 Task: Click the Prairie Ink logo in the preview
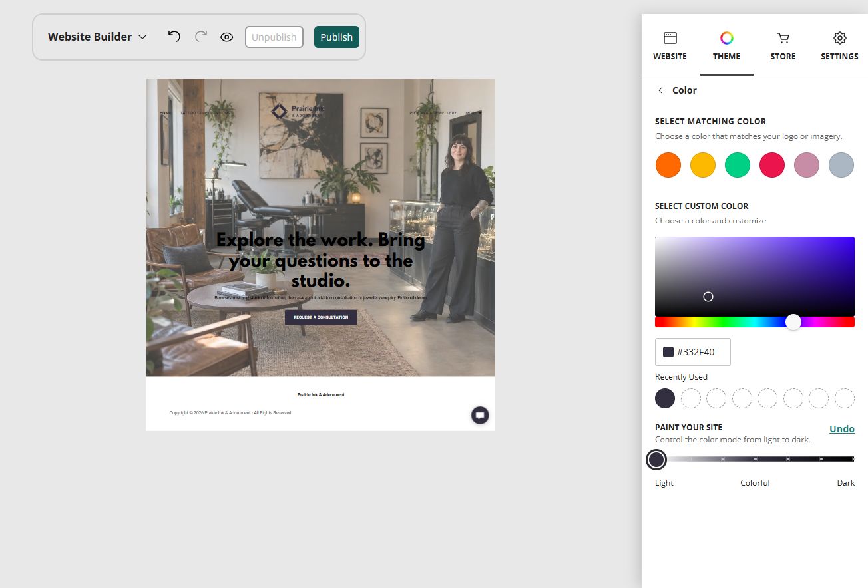point(298,112)
